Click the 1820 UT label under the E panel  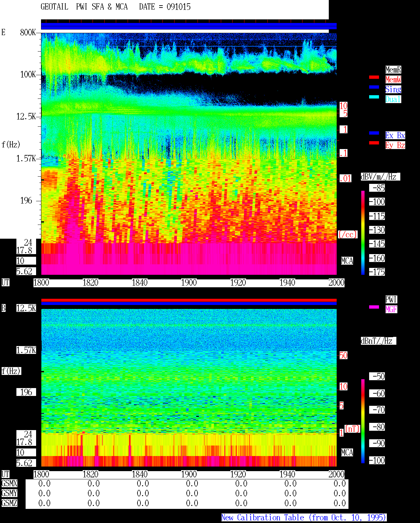point(90,282)
